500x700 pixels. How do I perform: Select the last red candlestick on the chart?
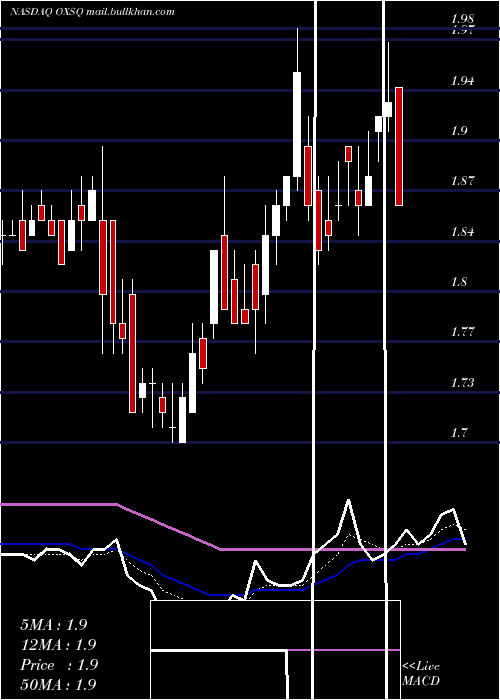pos(399,146)
